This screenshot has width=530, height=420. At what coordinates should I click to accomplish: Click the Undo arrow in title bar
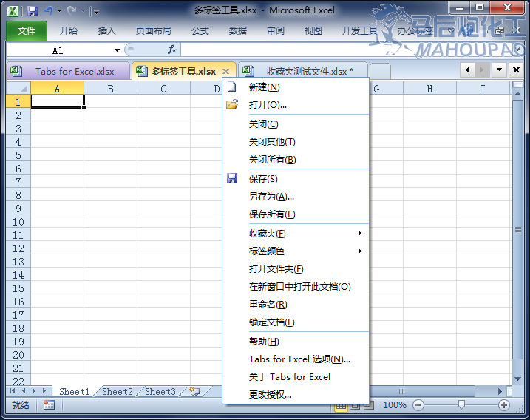tap(49, 11)
